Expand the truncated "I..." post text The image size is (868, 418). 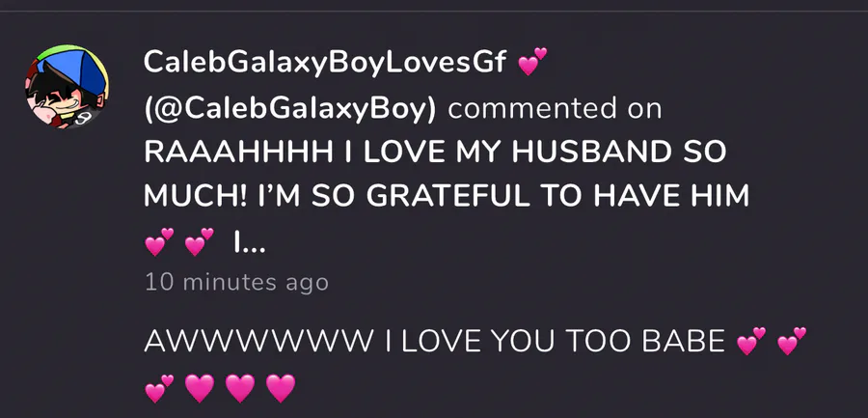pyautogui.click(x=250, y=242)
